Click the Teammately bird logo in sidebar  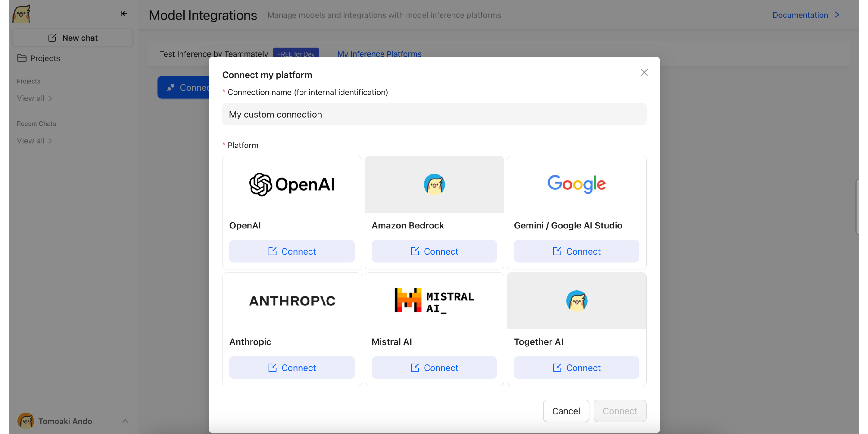pos(22,14)
